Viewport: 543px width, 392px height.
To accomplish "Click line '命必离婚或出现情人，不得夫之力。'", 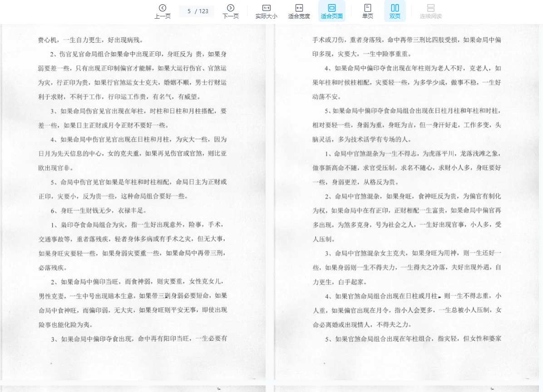I will tap(362, 324).
